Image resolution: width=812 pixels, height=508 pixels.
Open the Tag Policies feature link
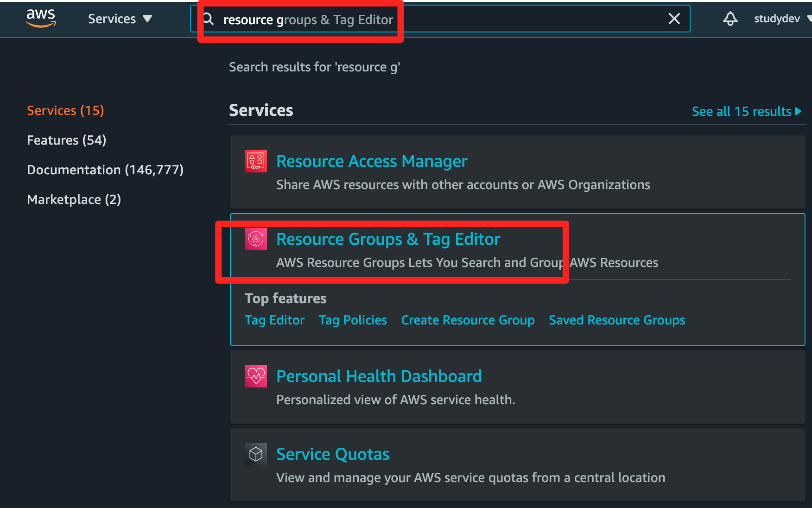(x=353, y=320)
